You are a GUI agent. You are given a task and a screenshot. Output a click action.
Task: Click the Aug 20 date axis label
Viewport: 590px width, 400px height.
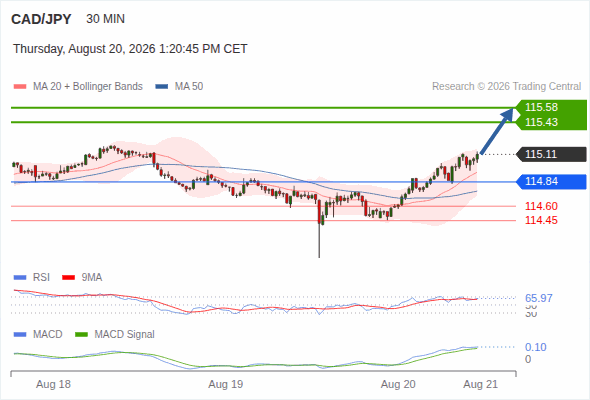point(398,384)
